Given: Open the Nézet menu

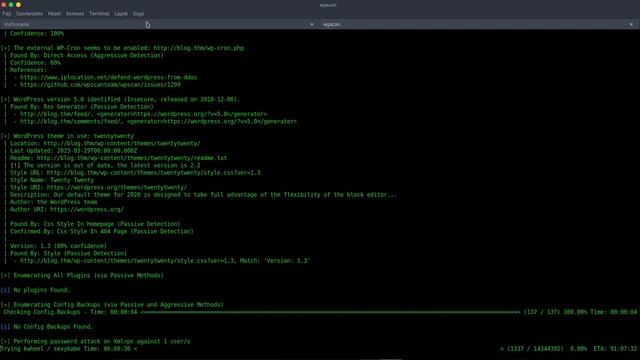Looking at the screenshot, I should coord(54,13).
